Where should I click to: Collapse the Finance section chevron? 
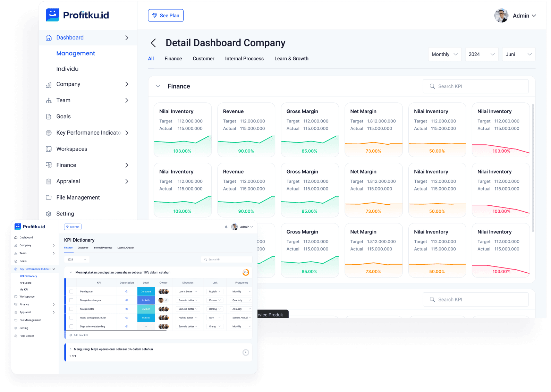(158, 86)
